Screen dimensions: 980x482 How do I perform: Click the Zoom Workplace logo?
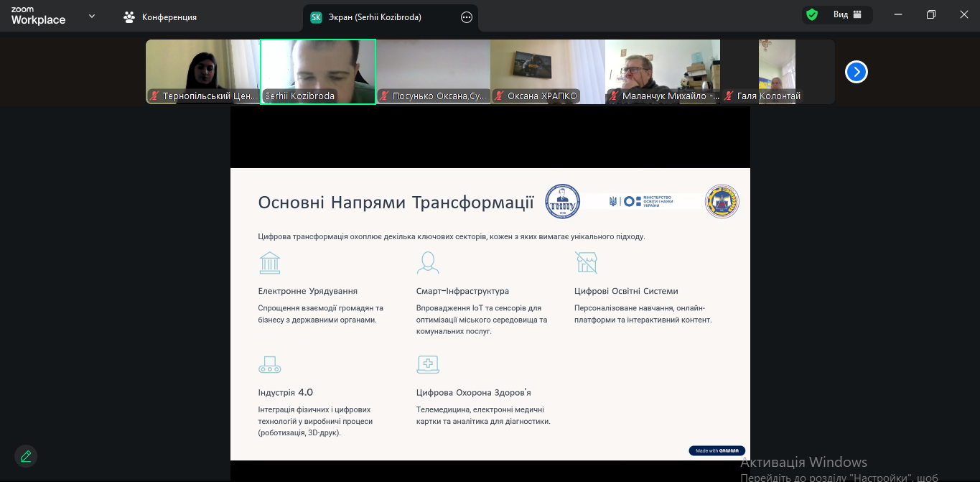(38, 17)
